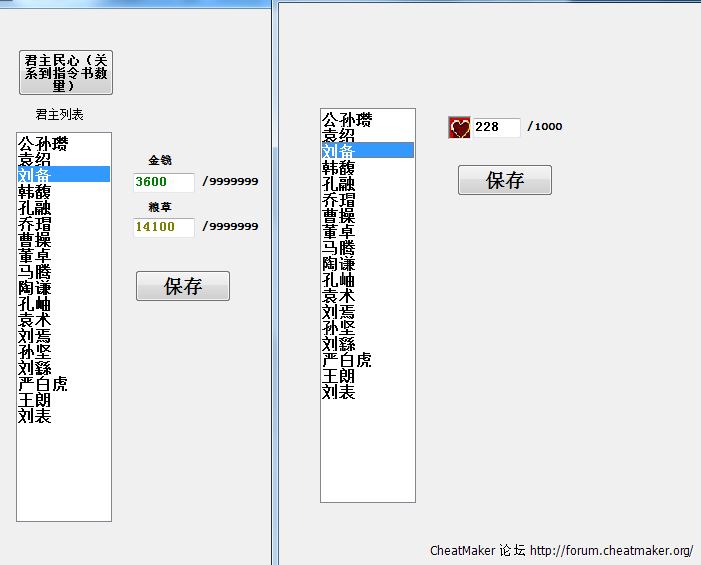Pick 袁术 in the list beside heart field
701x565 pixels.
(339, 296)
